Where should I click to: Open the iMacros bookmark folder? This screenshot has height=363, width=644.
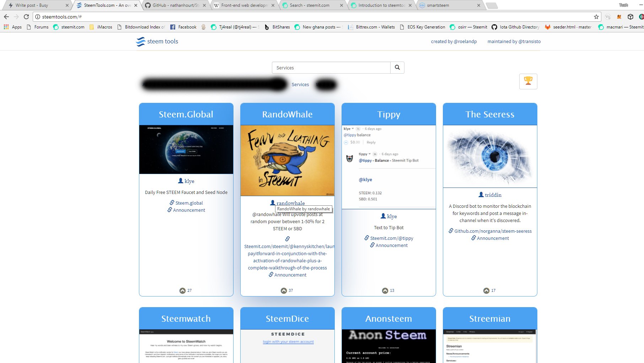point(101,27)
